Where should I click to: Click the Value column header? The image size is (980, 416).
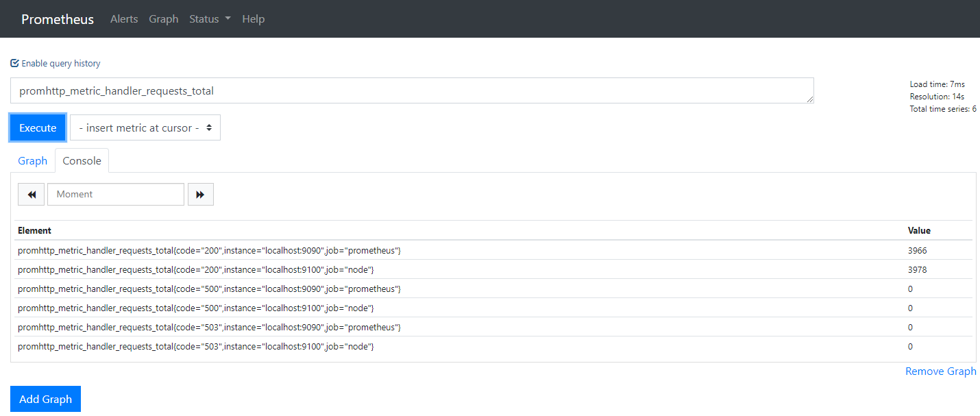(x=919, y=231)
